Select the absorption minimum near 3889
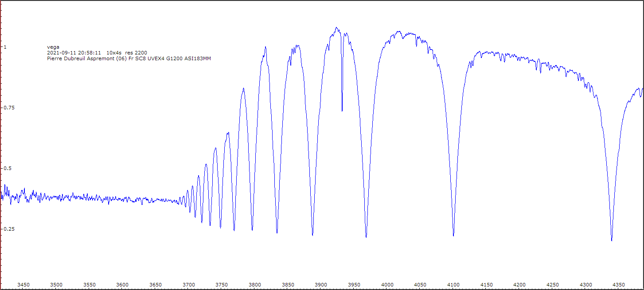Screen dimensions: 644x290 [x=312, y=235]
